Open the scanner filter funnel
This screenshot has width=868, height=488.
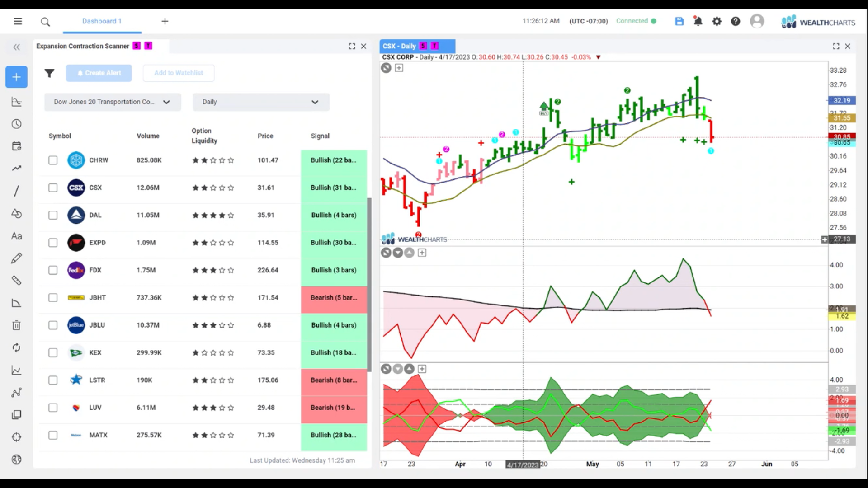tap(49, 73)
